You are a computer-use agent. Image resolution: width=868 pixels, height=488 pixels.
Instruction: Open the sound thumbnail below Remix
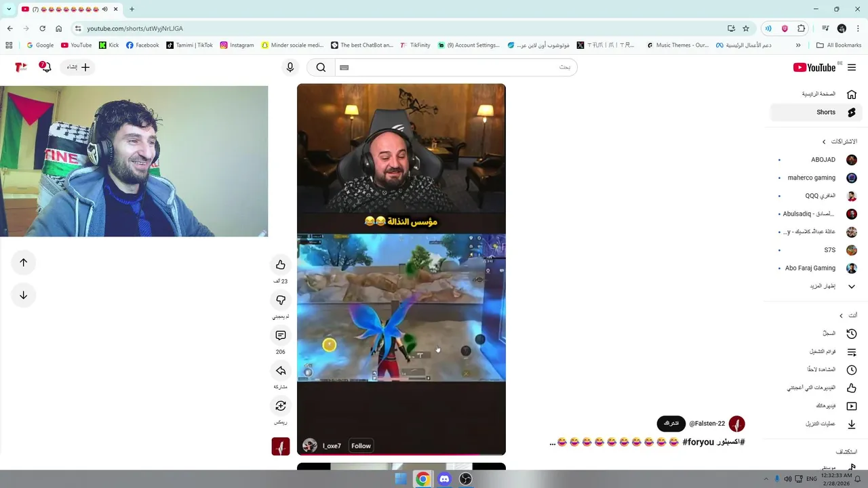[x=281, y=446]
